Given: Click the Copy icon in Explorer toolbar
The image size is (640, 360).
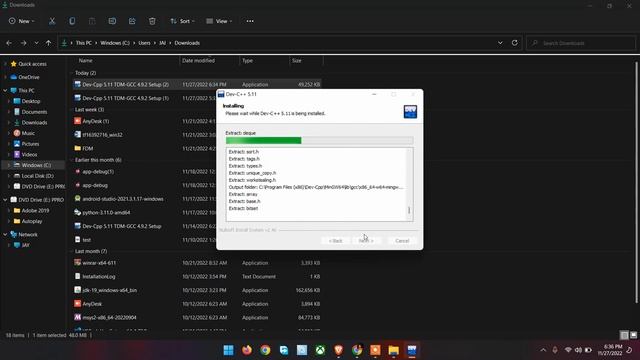Looking at the screenshot, I should 72,21.
